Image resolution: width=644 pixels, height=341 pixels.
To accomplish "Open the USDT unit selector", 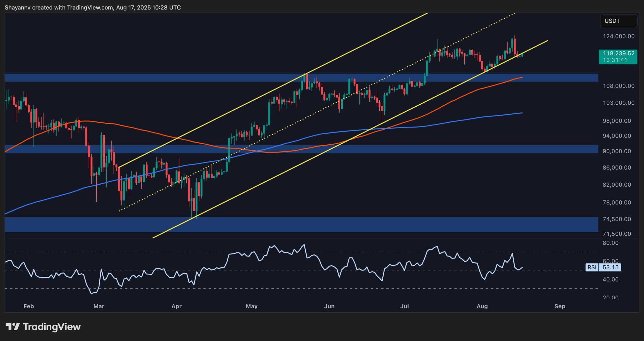I will tap(618, 21).
